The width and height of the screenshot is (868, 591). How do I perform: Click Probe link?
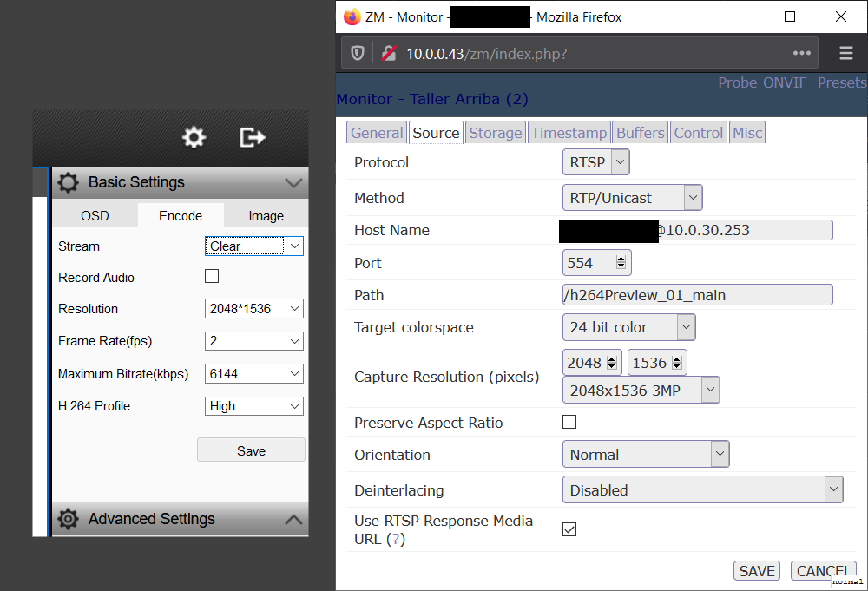tap(737, 82)
